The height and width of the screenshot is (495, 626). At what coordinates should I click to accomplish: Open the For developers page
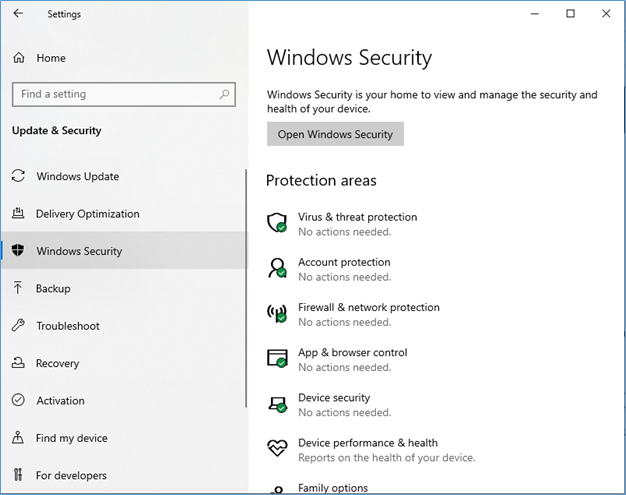[x=124, y=475]
